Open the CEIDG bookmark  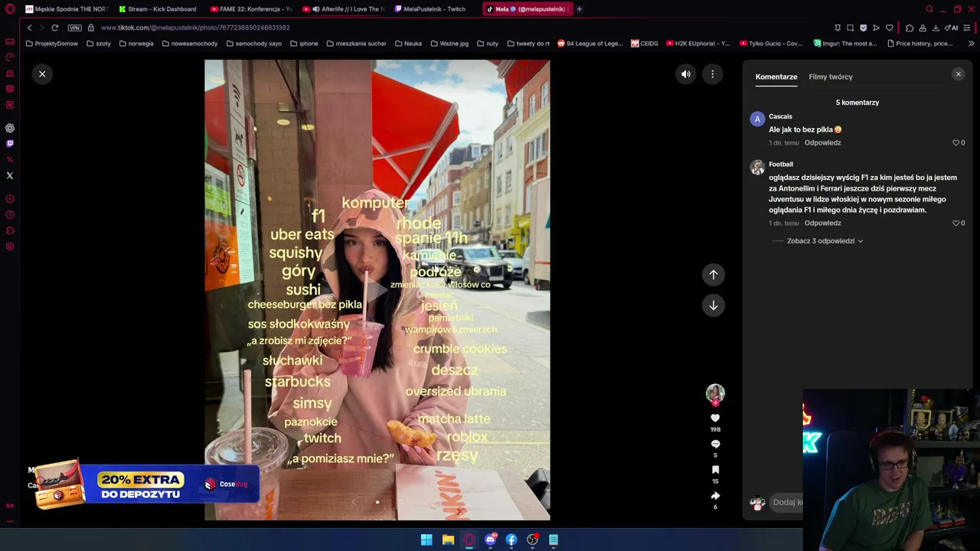[x=645, y=44]
